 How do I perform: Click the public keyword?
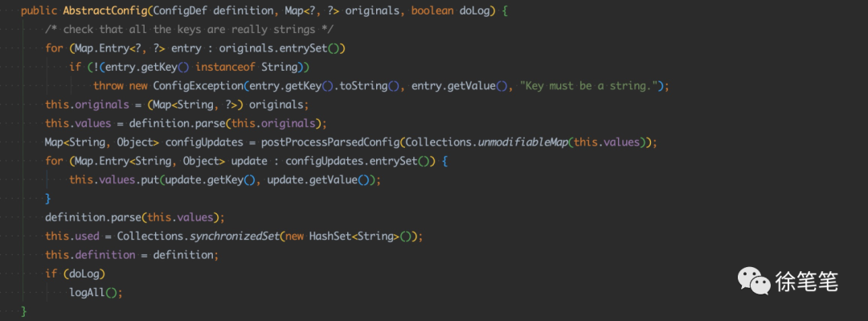click(x=39, y=11)
